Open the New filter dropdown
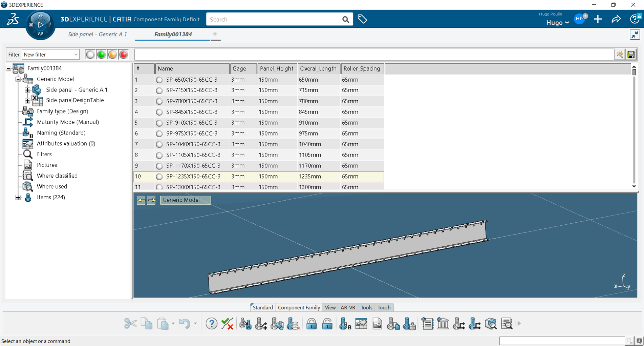Image resolution: width=644 pixels, height=346 pixels. [x=50, y=55]
